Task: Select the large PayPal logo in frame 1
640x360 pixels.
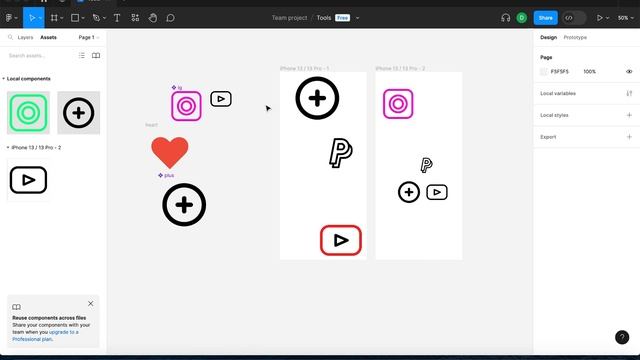Action: (x=341, y=153)
